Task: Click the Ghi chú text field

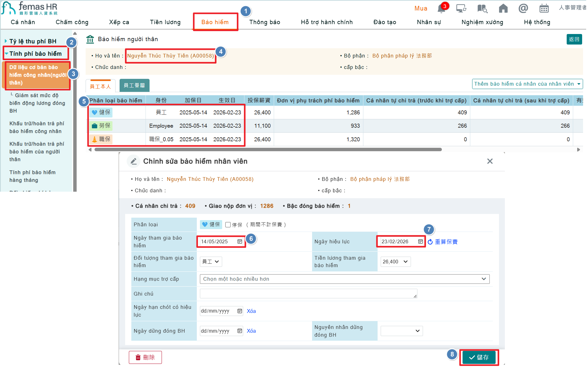Action: coord(308,294)
